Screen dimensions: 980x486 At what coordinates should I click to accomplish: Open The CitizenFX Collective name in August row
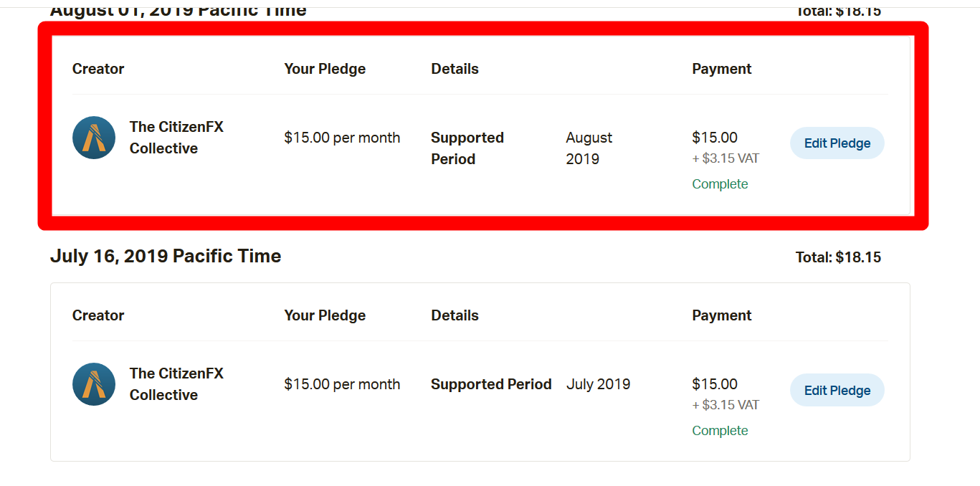[176, 138]
